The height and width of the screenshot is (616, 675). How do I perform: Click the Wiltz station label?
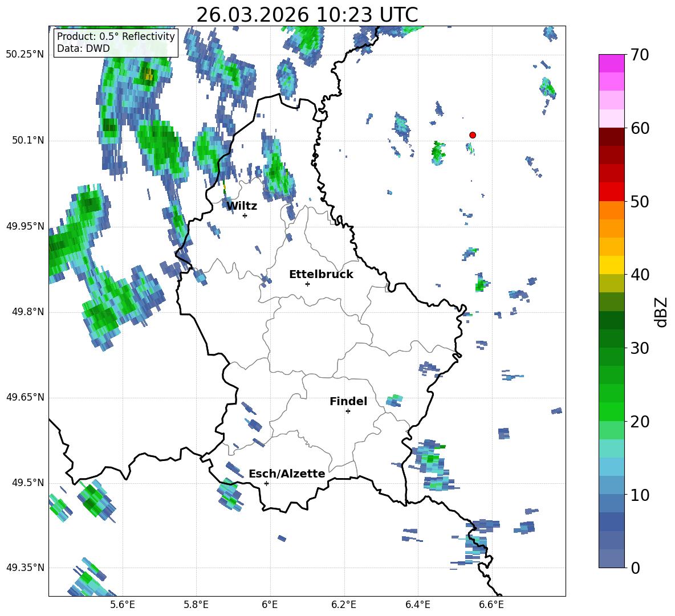point(242,206)
